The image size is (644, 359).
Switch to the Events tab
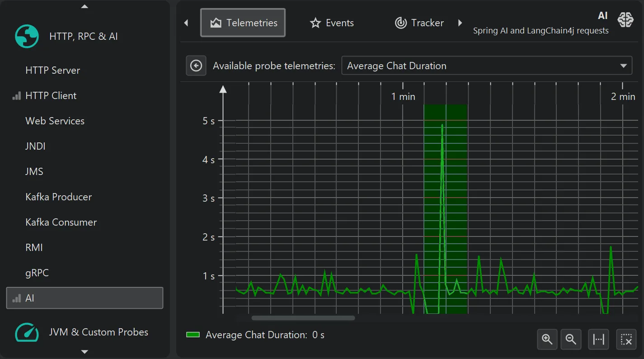[332, 23]
